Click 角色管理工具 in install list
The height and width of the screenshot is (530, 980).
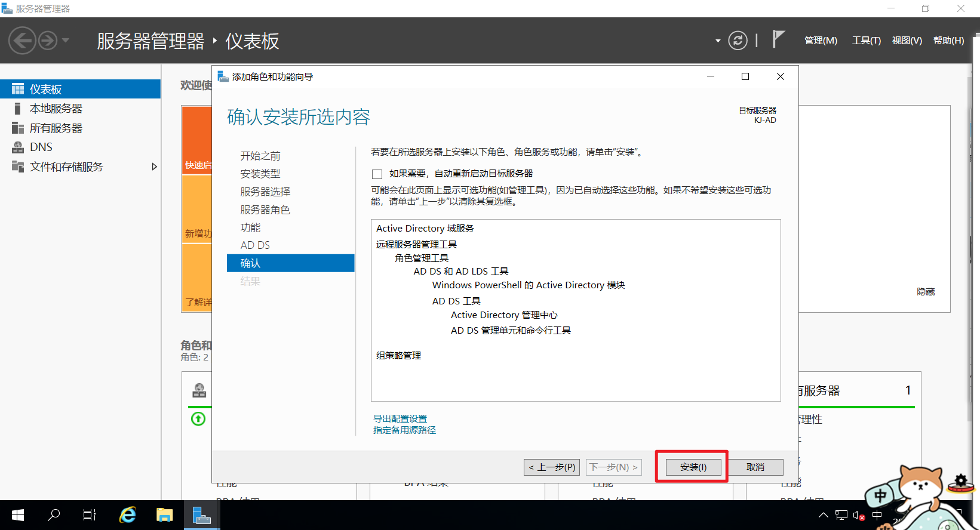pyautogui.click(x=422, y=258)
